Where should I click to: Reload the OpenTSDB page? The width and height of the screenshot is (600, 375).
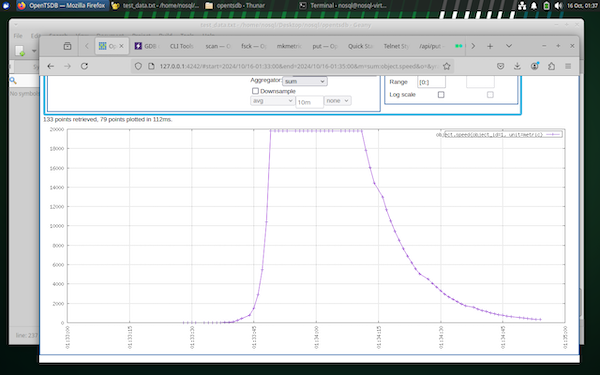tap(84, 66)
